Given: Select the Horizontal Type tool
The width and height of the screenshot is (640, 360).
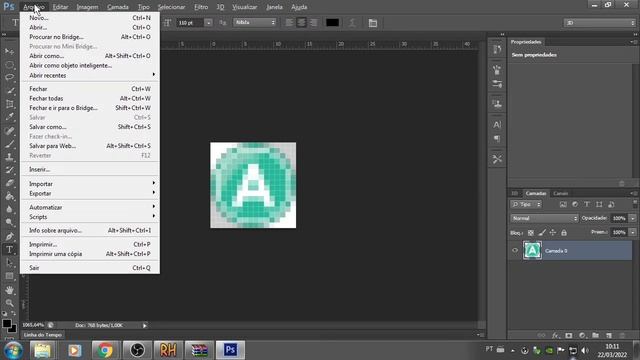Looking at the screenshot, I should pyautogui.click(x=9, y=249).
